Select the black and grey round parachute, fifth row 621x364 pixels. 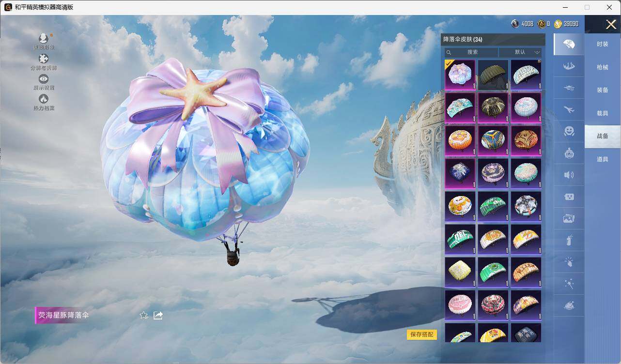pyautogui.click(x=526, y=207)
